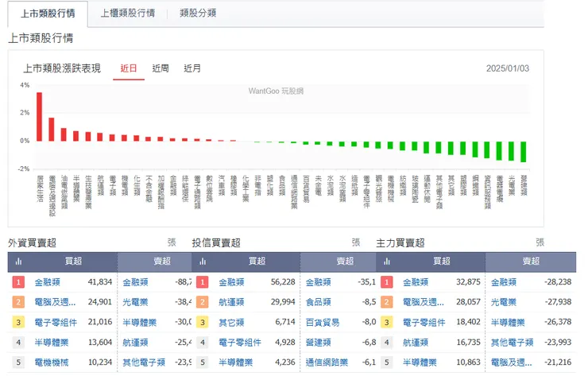Click the tallest red bar for 居家生活
This screenshot has height=376, width=588.
(x=40, y=117)
